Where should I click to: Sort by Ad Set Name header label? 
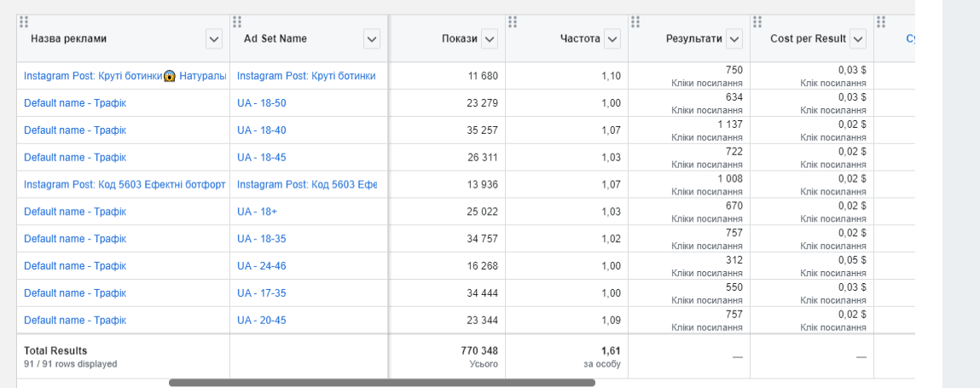275,38
